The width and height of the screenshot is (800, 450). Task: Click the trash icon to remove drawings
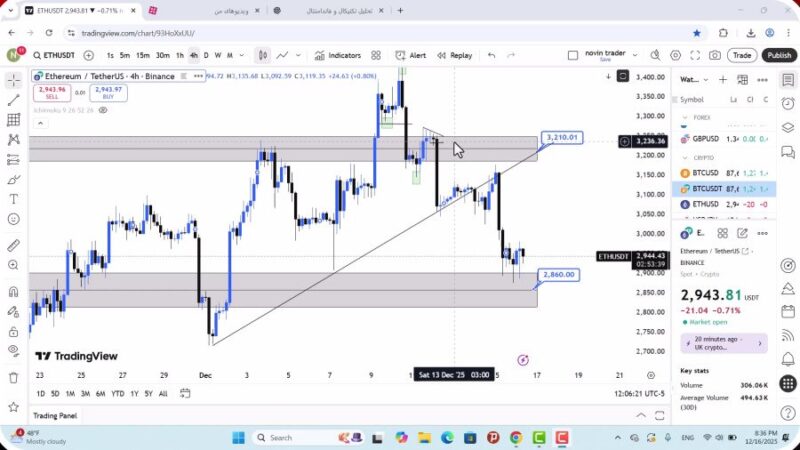click(x=13, y=377)
